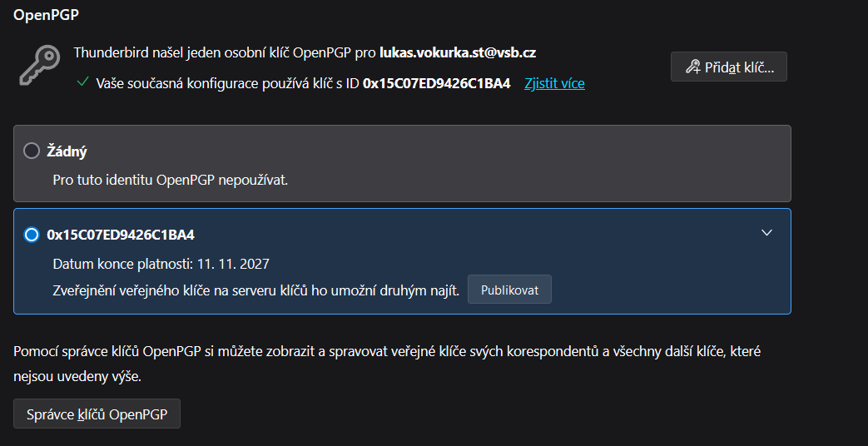Click the key-plus icon in Přidat klíč
This screenshot has height=446, width=868.
[692, 67]
